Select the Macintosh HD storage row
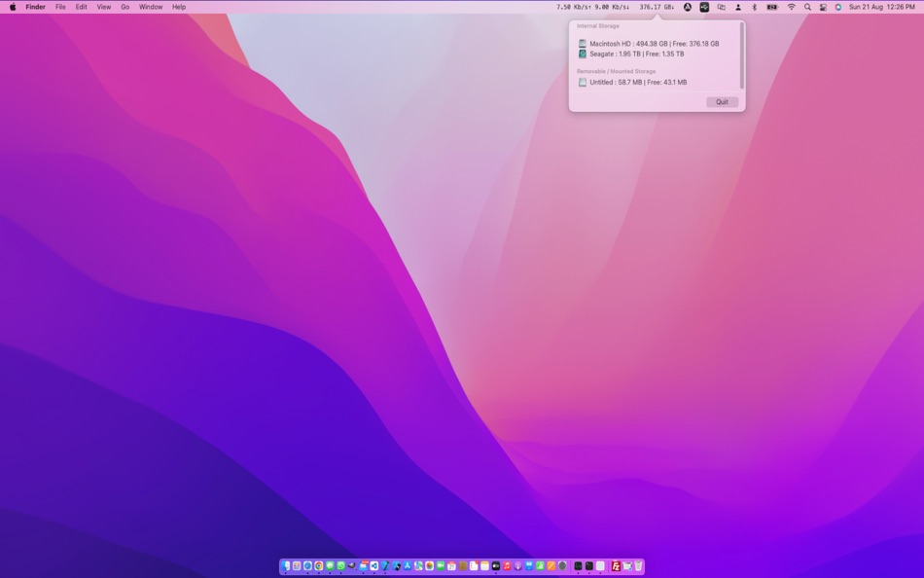The width and height of the screenshot is (924, 578). [648, 44]
